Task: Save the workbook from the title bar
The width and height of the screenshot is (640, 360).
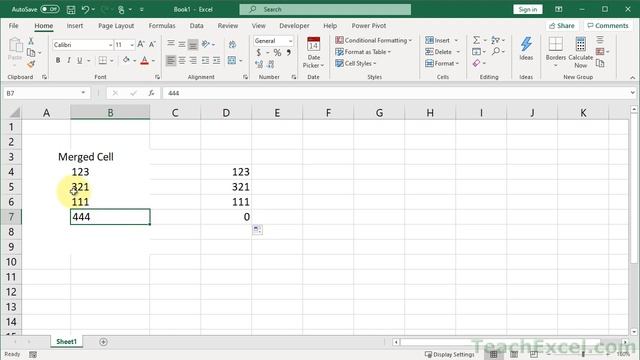Action: tap(71, 9)
